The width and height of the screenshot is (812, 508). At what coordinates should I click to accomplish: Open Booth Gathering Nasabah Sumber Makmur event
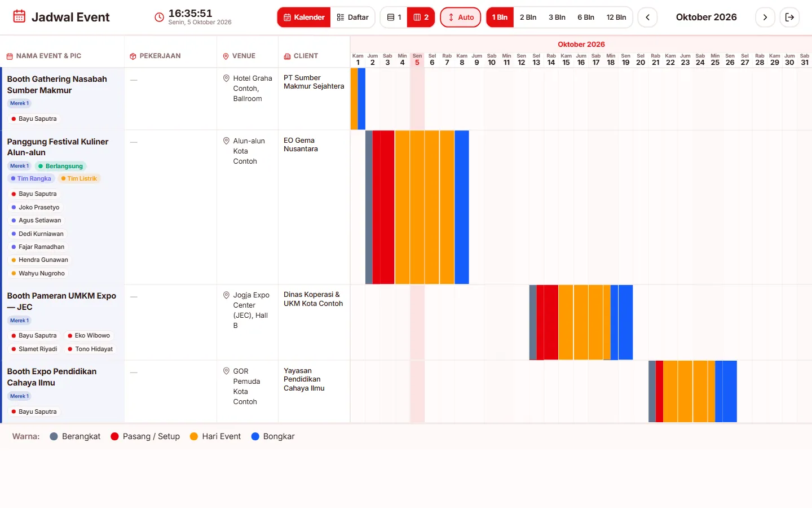coord(57,85)
